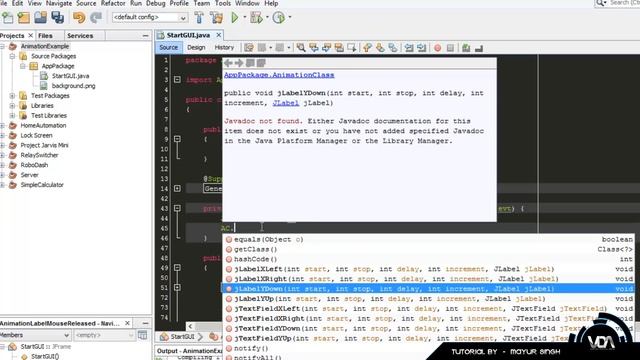This screenshot has height=360, width=640.
Task: Expand the folded code on line 14
Action: (177, 189)
